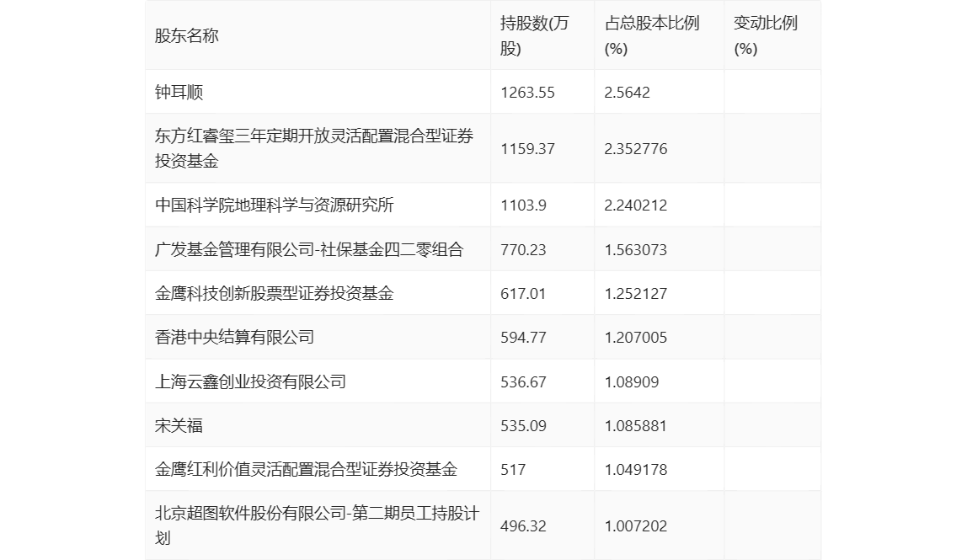Select share count 1159.37

pyautogui.click(x=527, y=149)
